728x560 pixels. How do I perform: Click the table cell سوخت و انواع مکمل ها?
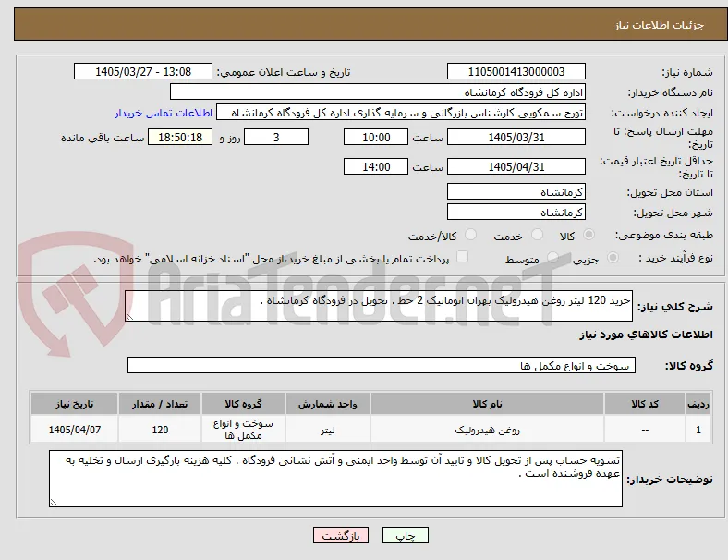coord(243,430)
